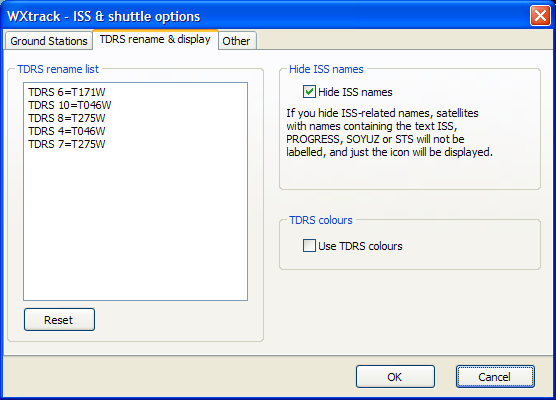
Task: Place cursor on TDRS 8=T275W line
Action: [x=67, y=118]
